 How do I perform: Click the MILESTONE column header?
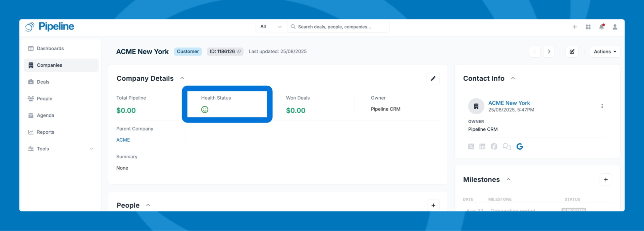500,200
